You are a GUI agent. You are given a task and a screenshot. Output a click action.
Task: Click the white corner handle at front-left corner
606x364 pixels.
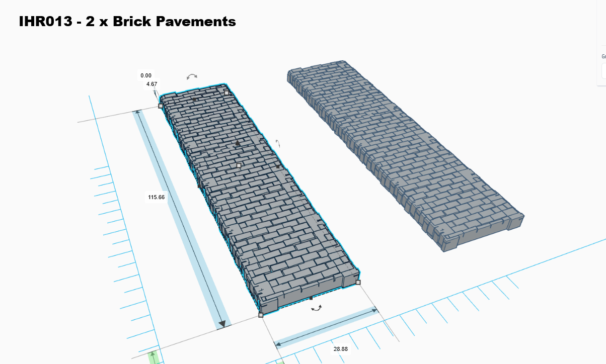tap(261, 315)
